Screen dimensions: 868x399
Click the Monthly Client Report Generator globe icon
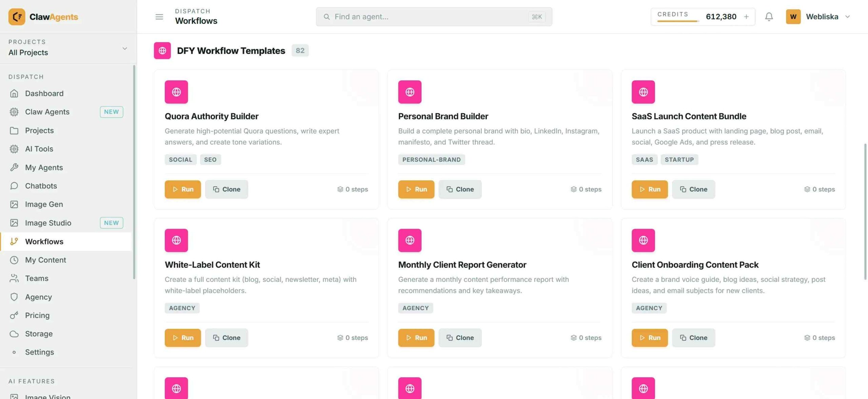click(410, 240)
